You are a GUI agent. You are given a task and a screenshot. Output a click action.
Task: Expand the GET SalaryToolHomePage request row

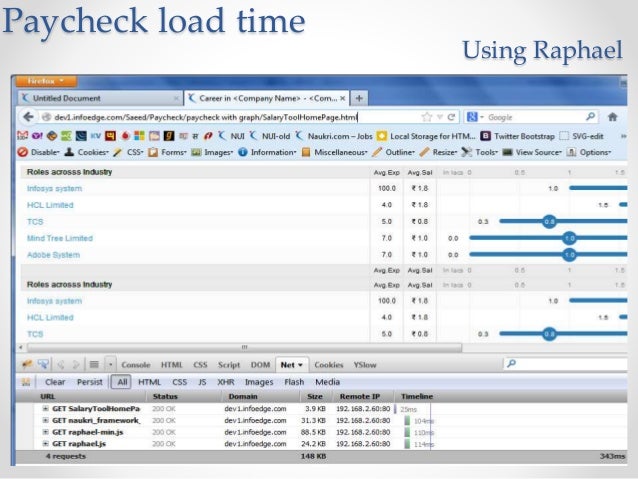click(x=46, y=409)
